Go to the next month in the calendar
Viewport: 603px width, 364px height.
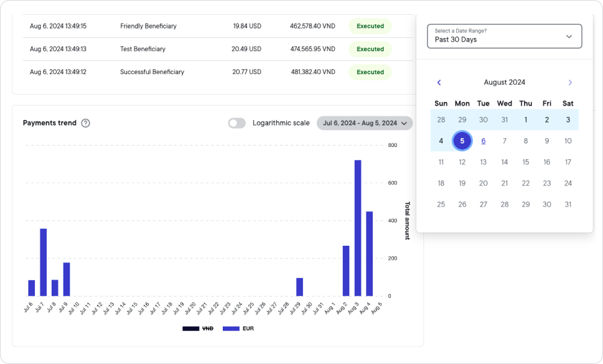(x=570, y=82)
